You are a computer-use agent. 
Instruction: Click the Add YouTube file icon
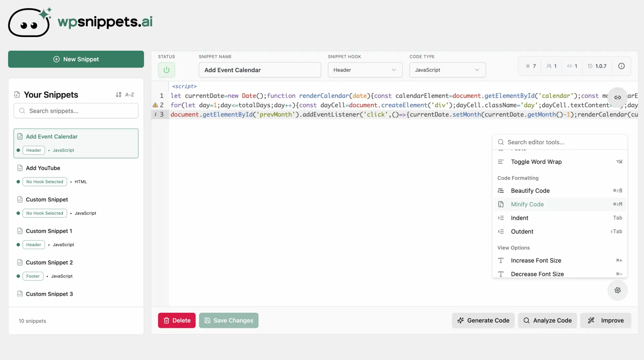coord(20,168)
